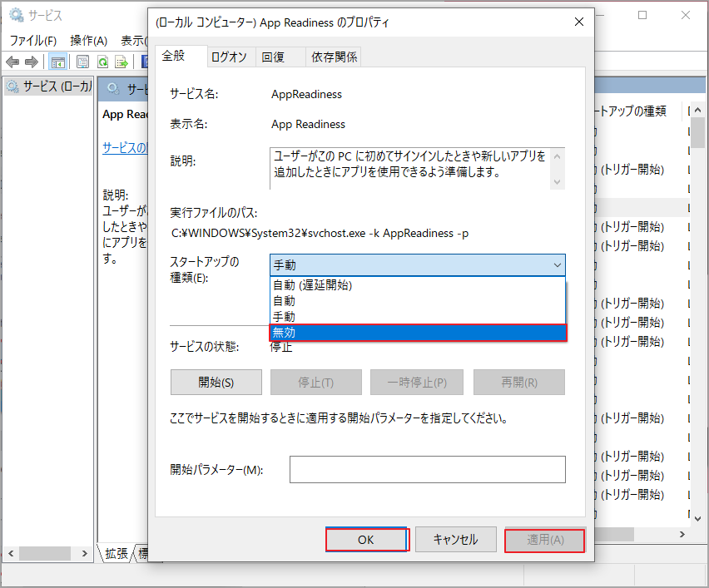Viewport: 709px width, 588px height.
Task: Click the gear icon in the services pane header
Action: click(113, 88)
